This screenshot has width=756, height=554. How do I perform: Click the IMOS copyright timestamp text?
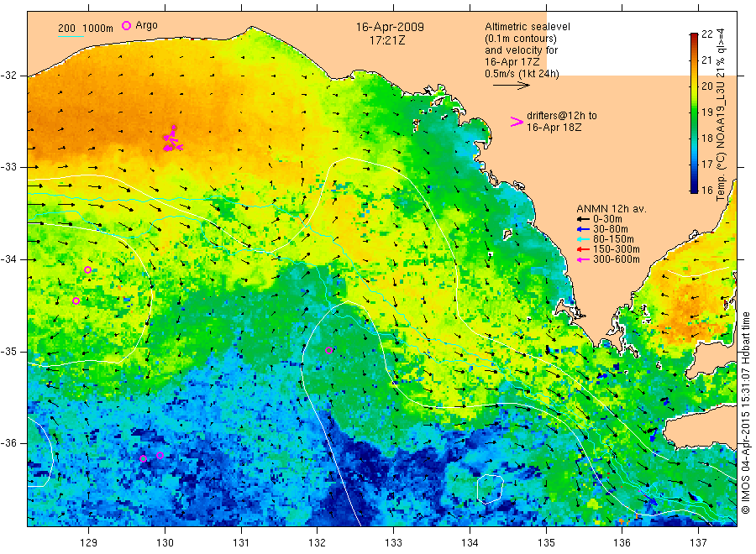(746, 413)
